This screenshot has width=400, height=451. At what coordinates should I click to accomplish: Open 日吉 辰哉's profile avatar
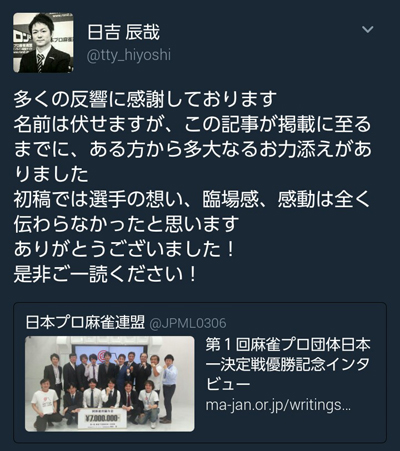click(43, 43)
